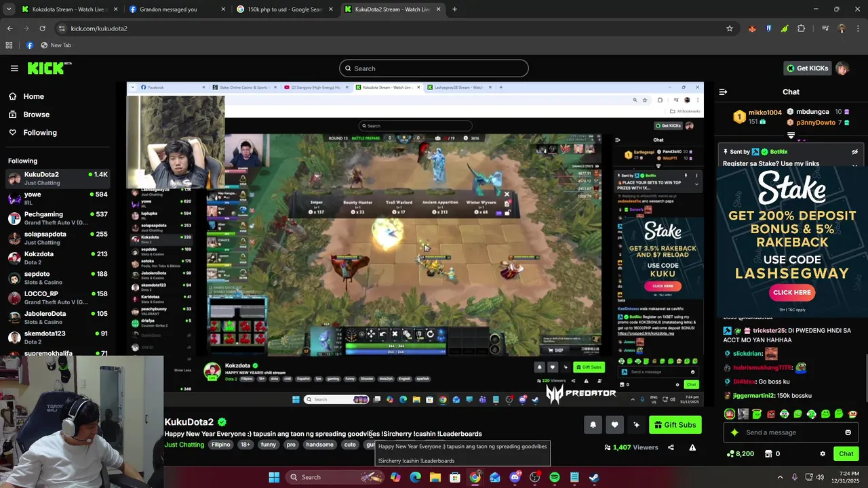
Task: Switch to 150k php to usd tab
Action: pos(285,9)
